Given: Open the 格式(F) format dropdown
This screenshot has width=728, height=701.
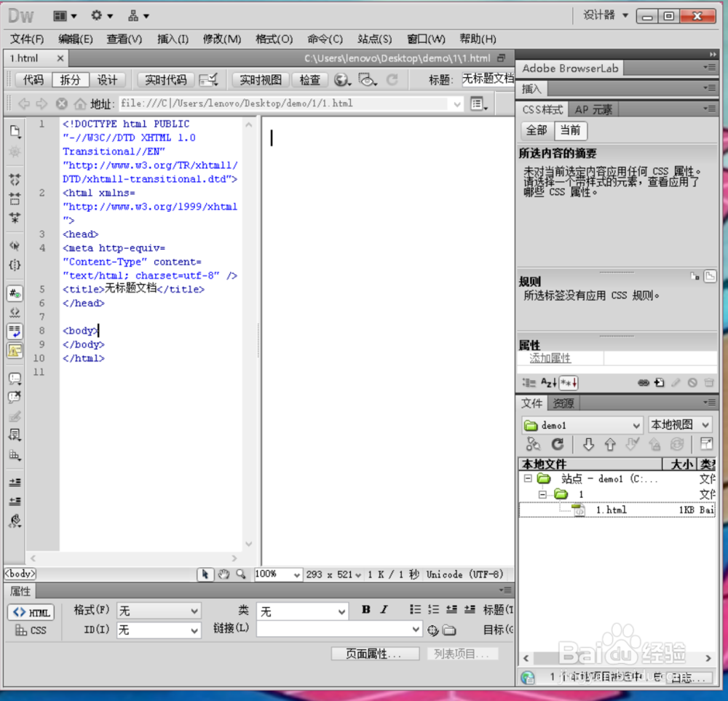Looking at the screenshot, I should (x=159, y=611).
